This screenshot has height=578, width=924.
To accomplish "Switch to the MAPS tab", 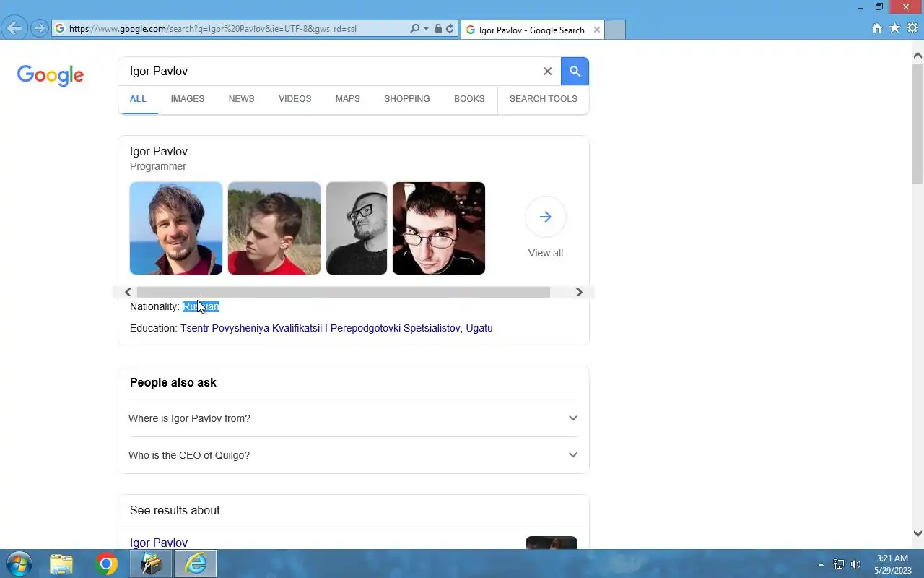I will click(x=347, y=99).
